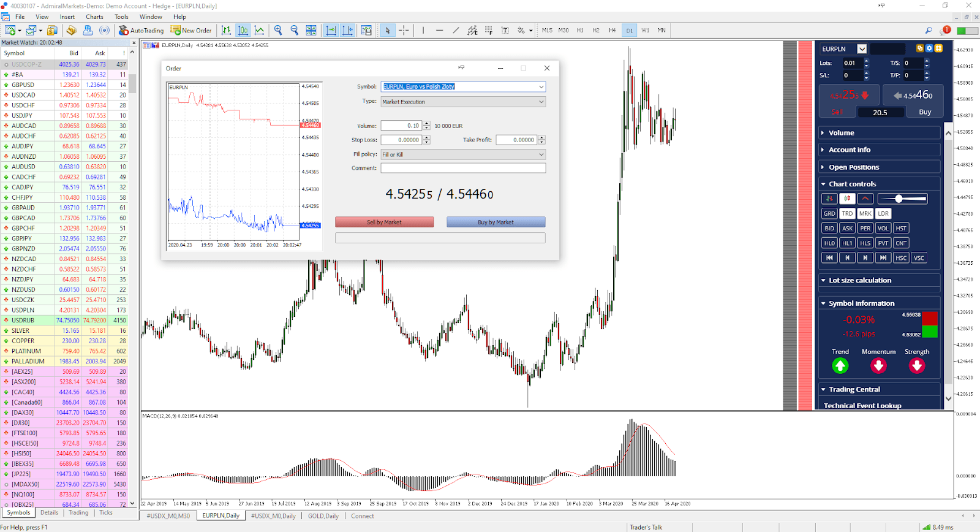Click the Sell by Market button

click(384, 222)
